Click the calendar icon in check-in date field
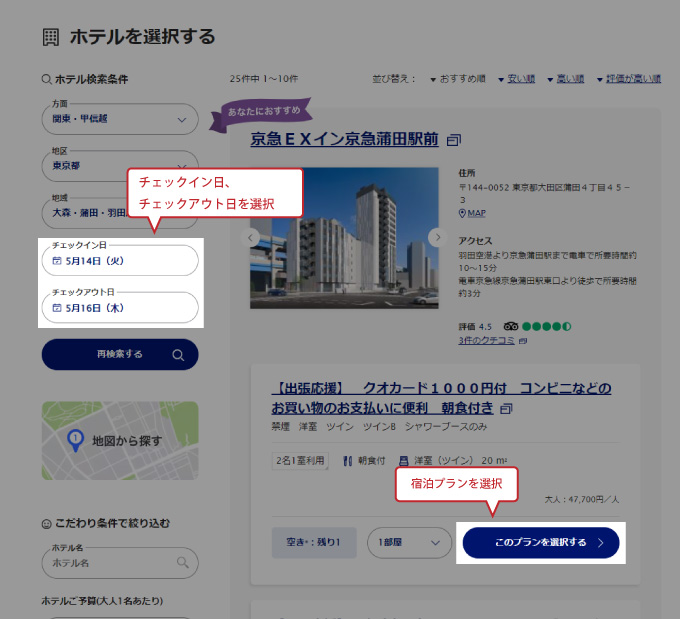 pos(57,261)
